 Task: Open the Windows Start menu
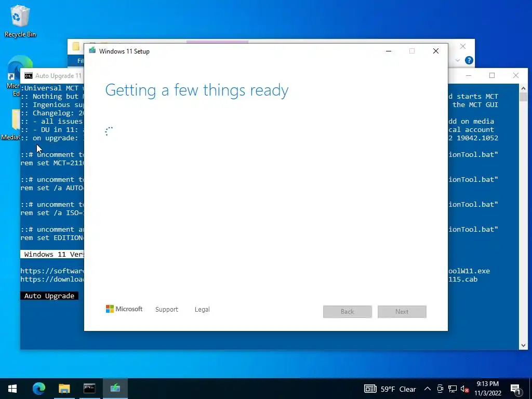click(x=12, y=389)
